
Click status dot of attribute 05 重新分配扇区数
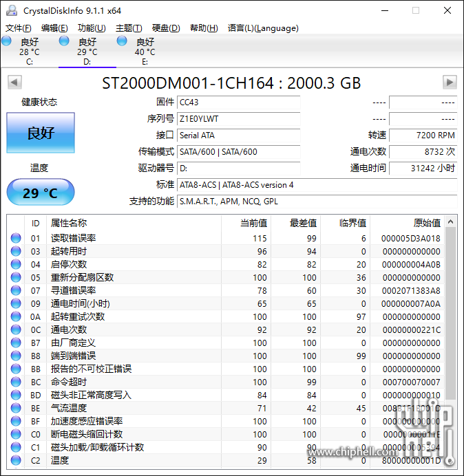tap(16, 277)
